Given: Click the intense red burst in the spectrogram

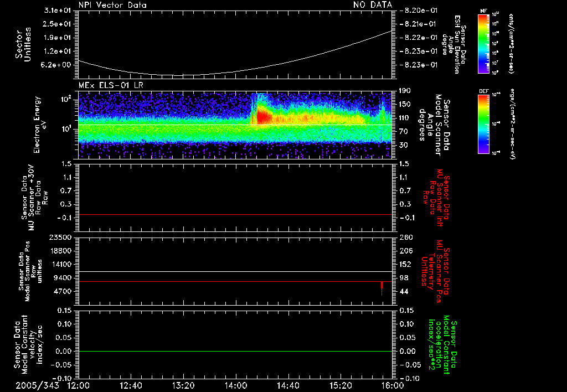Looking at the screenshot, I should coord(263,117).
